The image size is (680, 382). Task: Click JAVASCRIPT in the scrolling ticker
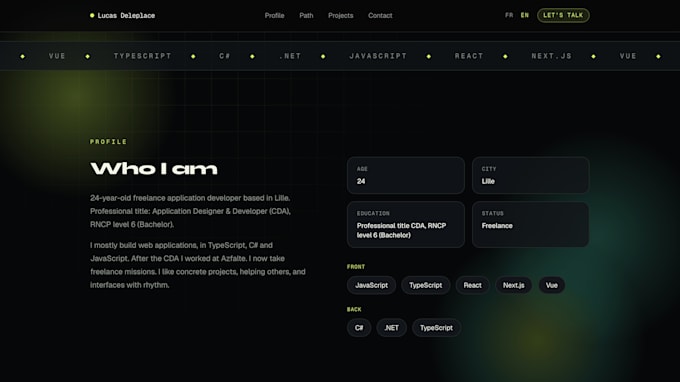pos(378,56)
